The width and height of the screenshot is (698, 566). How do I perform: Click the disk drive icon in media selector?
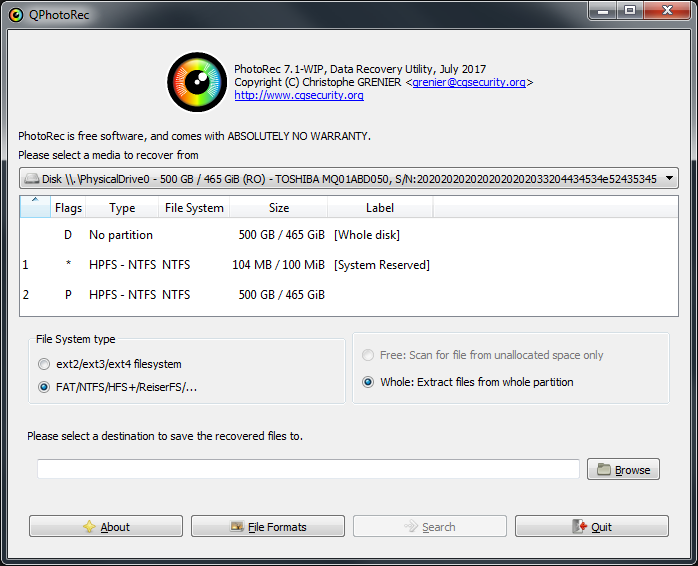[x=31, y=179]
